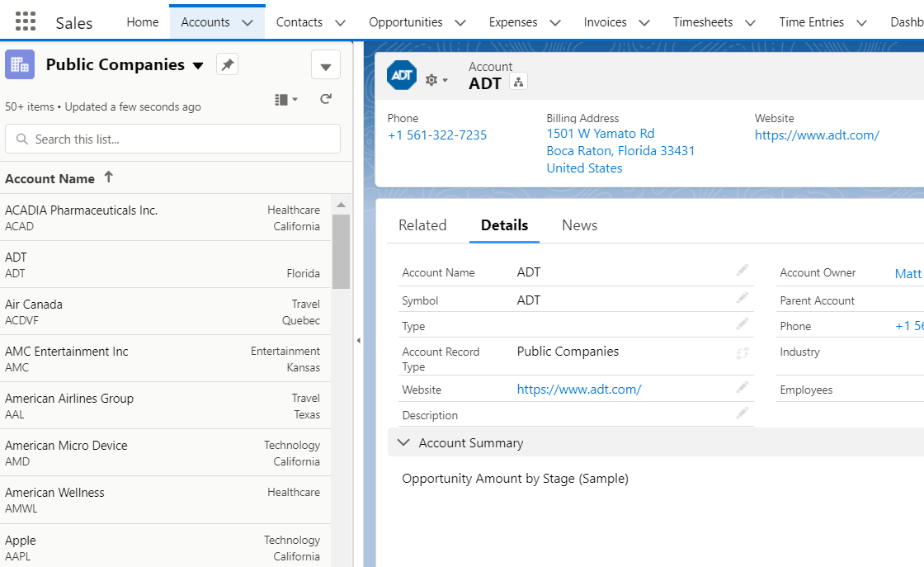Edit the Account Name field pencil
The width and height of the screenshot is (924, 567).
click(x=742, y=270)
